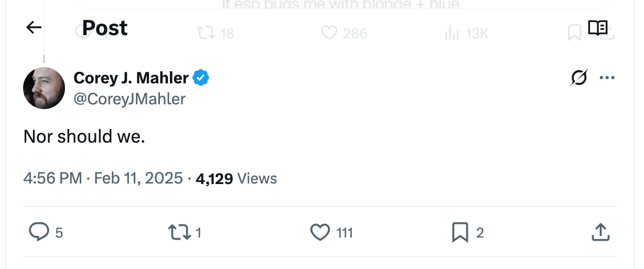Click the Grok slashed-circle icon
The width and height of the screenshot is (644, 269).
(x=579, y=78)
